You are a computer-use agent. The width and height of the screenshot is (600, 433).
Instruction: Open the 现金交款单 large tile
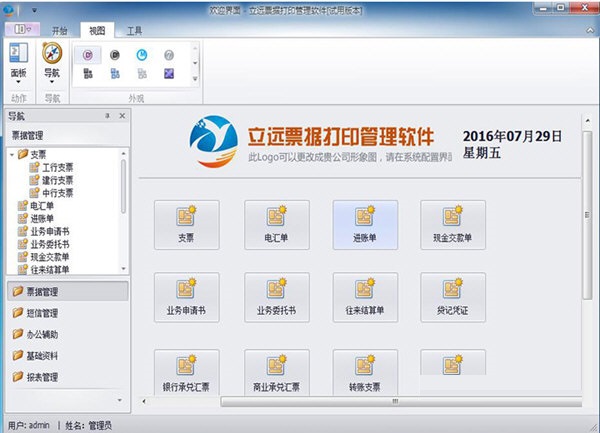pos(453,225)
